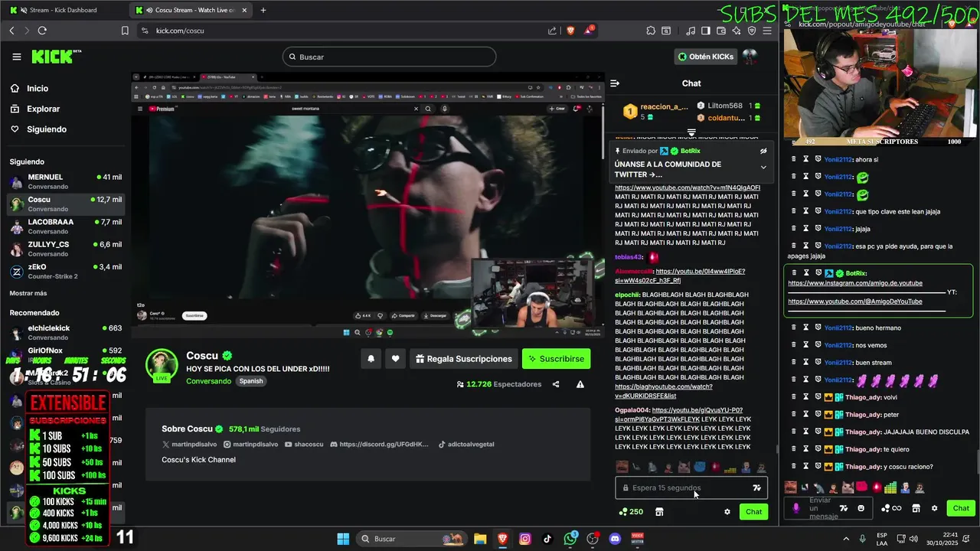Image resolution: width=980 pixels, height=551 pixels.
Task: Click the Spanish language tag
Action: (x=250, y=381)
